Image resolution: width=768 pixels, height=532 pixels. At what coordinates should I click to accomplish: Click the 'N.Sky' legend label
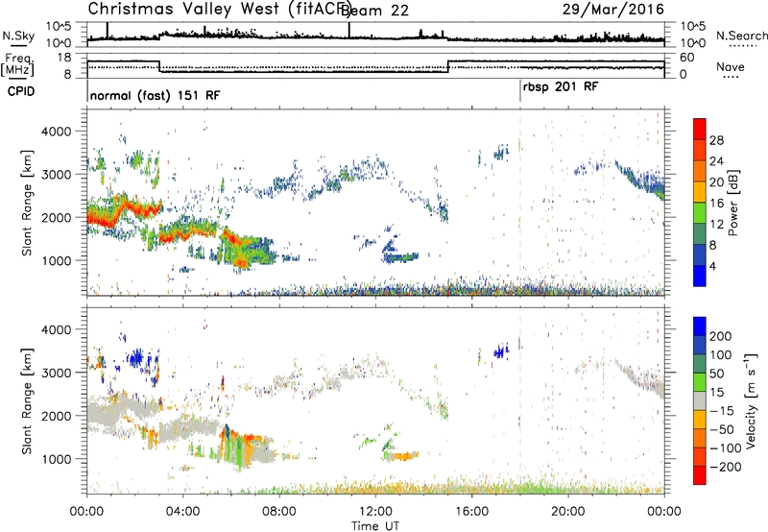tap(18, 36)
